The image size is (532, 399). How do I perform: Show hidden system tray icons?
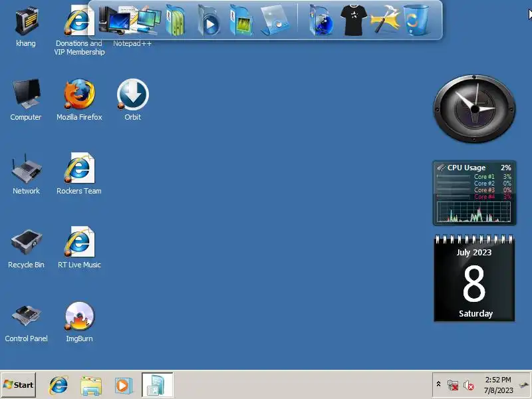click(438, 384)
